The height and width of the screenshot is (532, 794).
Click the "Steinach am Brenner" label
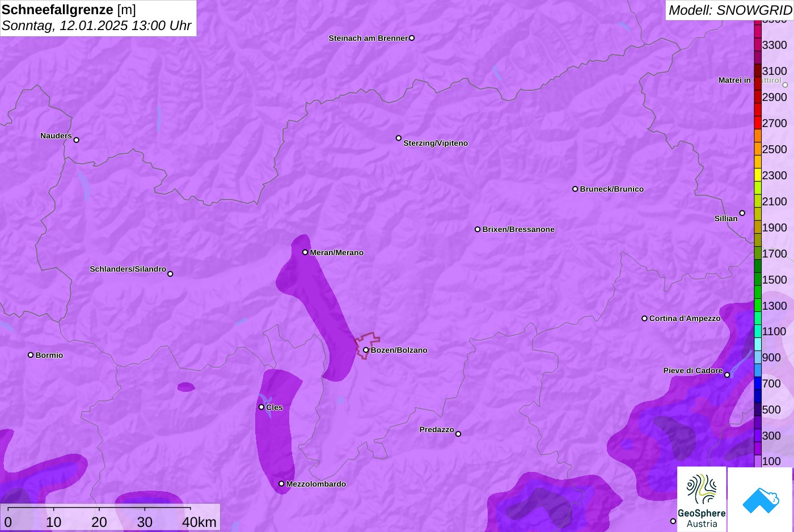coord(368,38)
